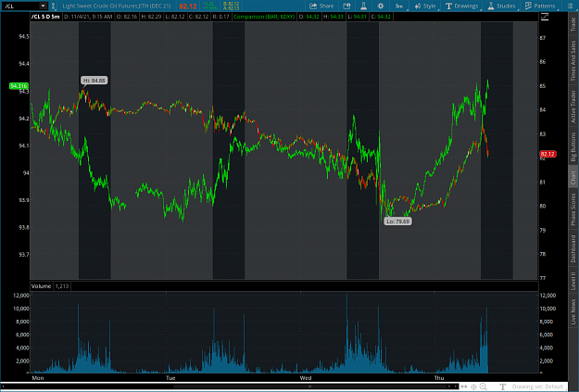Open the Patterns menu
The image size is (579, 392).
point(540,6)
